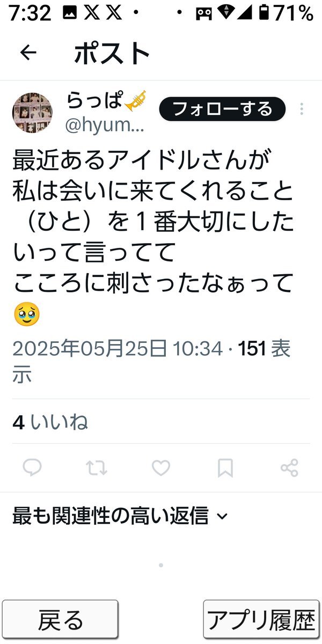View the 4 いいね likes list
The width and height of the screenshot is (322, 644).
pos(50,422)
